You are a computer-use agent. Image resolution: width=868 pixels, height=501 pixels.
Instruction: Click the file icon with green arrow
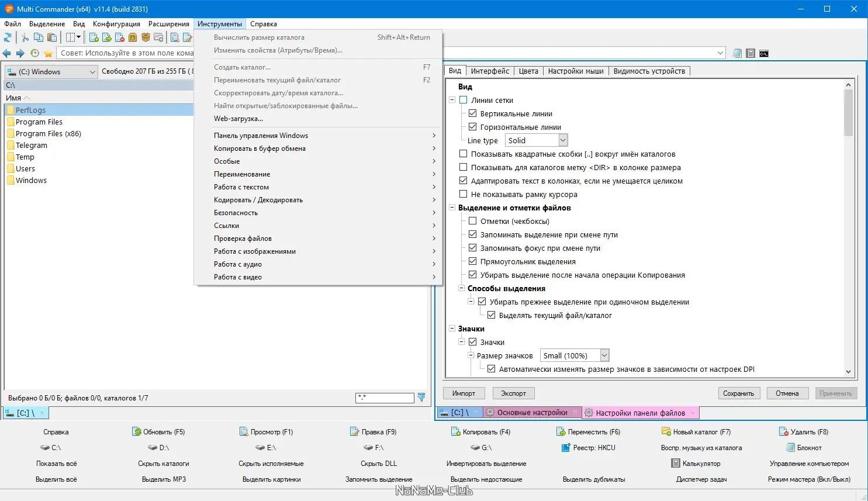coord(107,37)
